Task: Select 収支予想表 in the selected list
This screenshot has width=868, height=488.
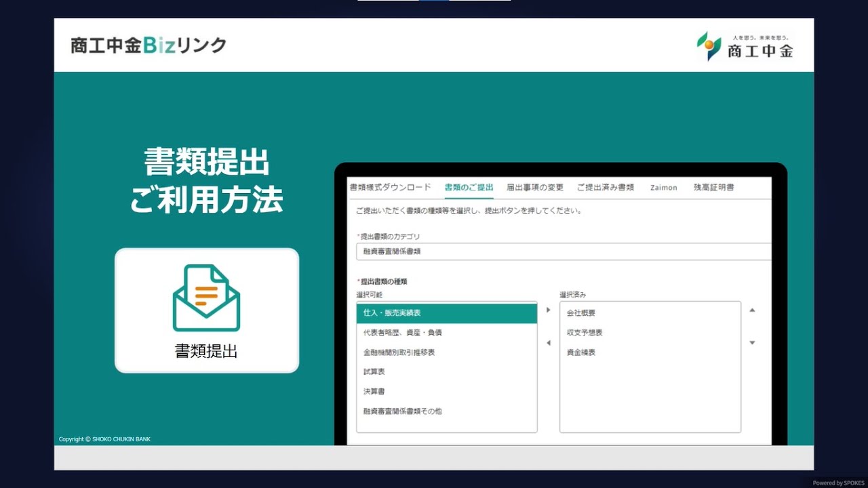Action: pyautogui.click(x=650, y=333)
